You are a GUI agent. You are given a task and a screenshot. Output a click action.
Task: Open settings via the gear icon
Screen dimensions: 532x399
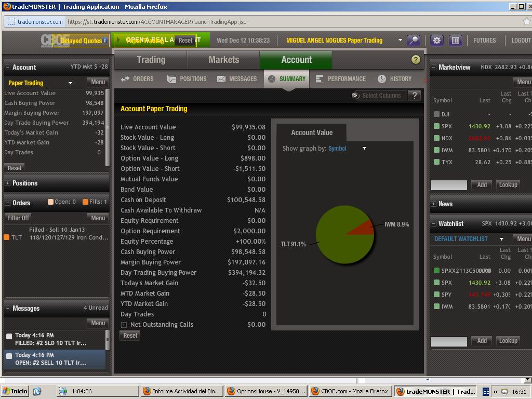tap(437, 41)
